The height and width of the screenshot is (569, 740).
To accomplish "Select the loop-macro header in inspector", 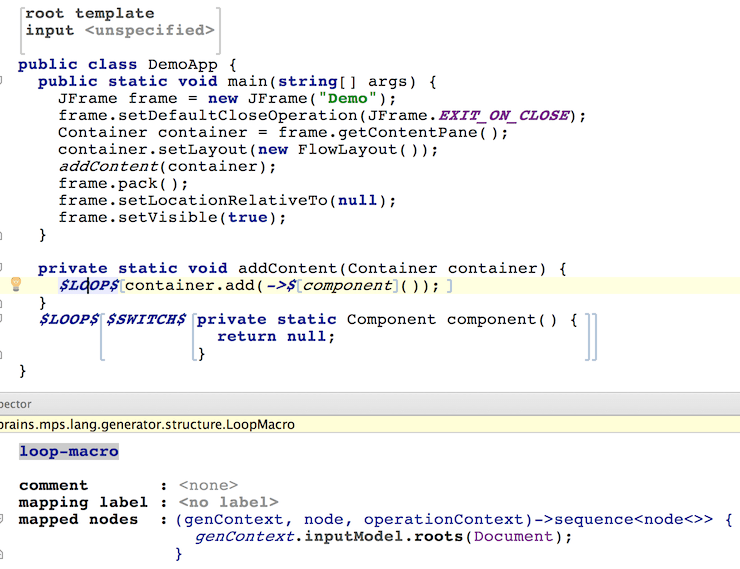I will (69, 452).
